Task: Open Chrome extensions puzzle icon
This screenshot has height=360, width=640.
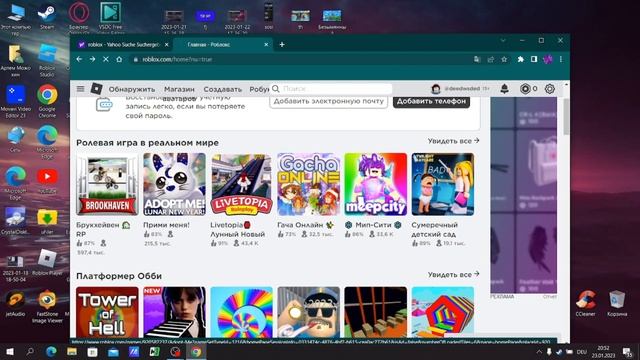Action: [520, 59]
